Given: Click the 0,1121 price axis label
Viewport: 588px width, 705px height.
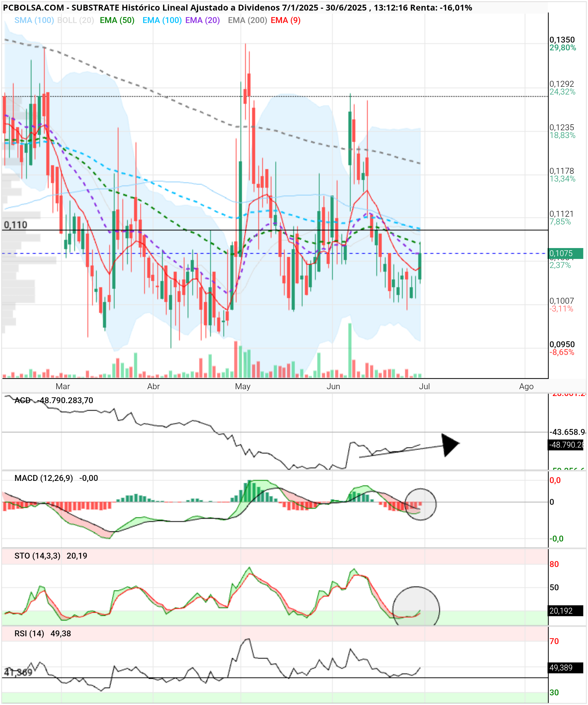Looking at the screenshot, I should point(562,214).
